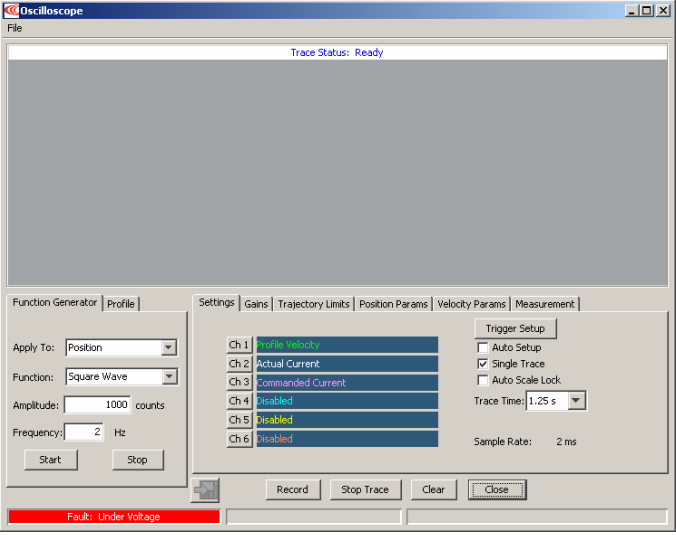Expand the Apply To dropdown
Viewport: 676px width, 535px height.
[x=169, y=347]
